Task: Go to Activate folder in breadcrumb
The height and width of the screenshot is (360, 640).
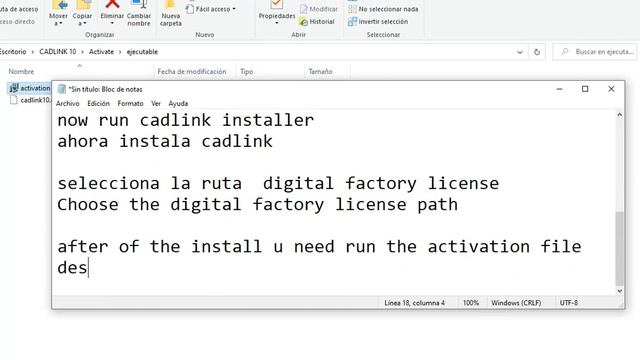Action: (101, 52)
